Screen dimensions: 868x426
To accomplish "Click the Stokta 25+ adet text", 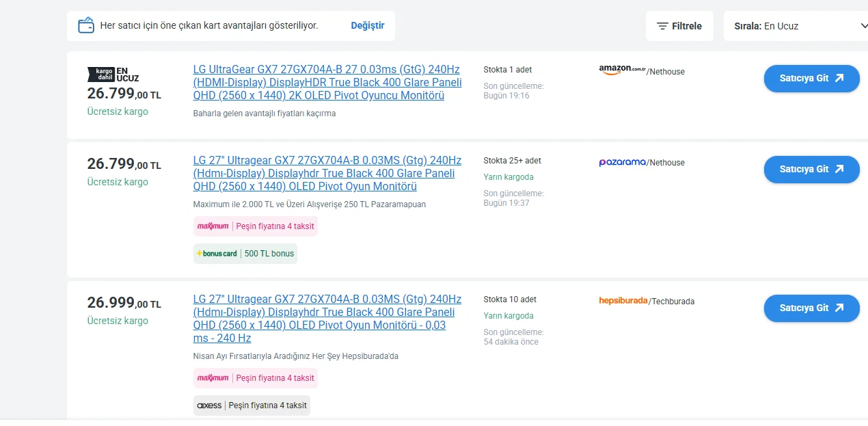I will [513, 161].
